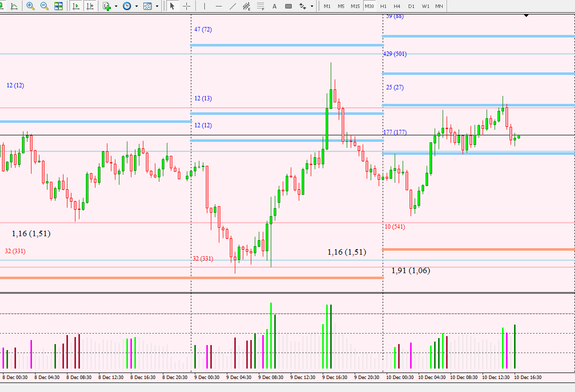The height and width of the screenshot is (392, 575).
Task: Click the '9 Dec 12:30' time label
Action: pos(303,378)
